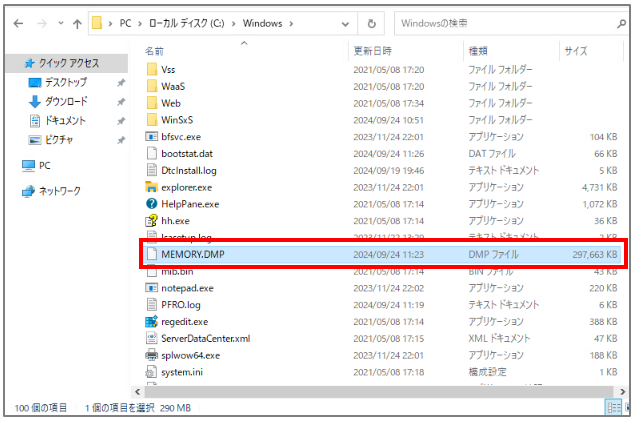Click the 4,731 KB size value
Screen dimensions: 633x421
pos(599,188)
